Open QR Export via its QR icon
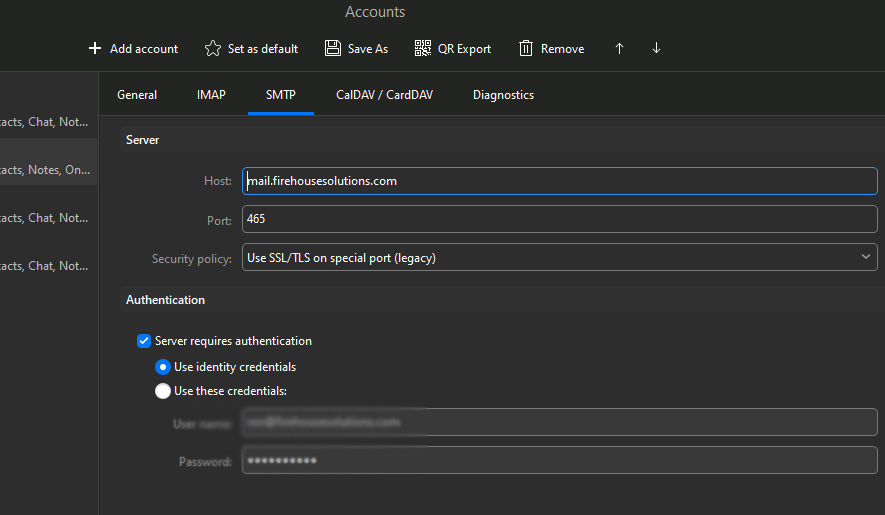Screen dimensions: 885x515 click(423, 48)
